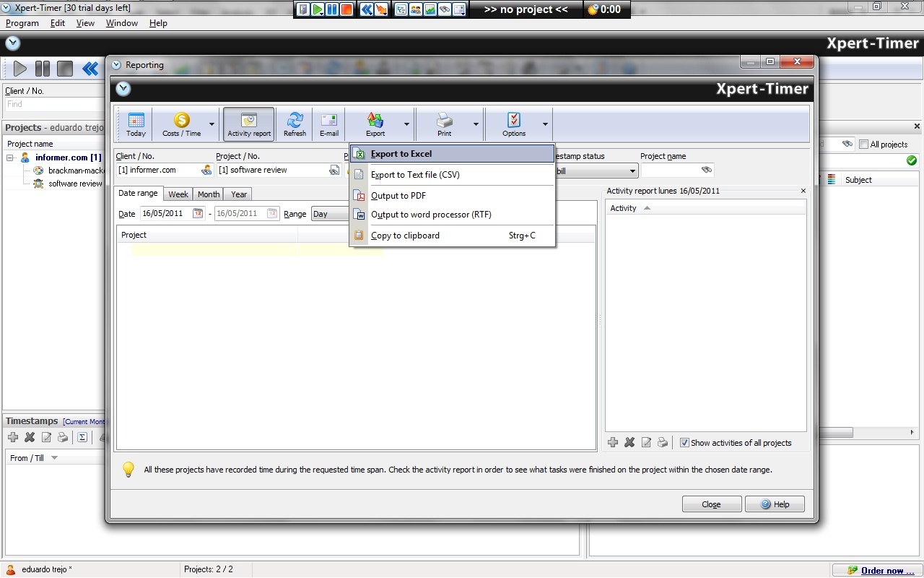Click the double-left-arrow icon in main toolbar
The image size is (924, 578).
[x=90, y=69]
